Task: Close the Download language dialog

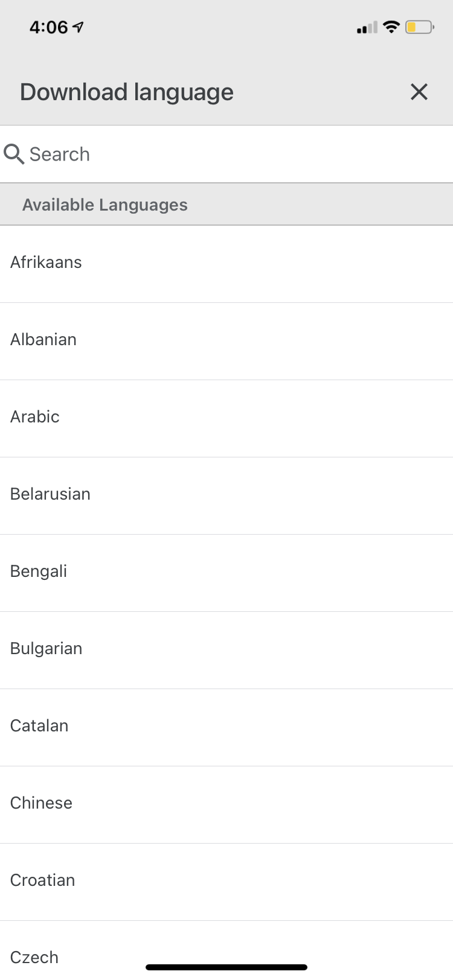Action: pos(419,92)
